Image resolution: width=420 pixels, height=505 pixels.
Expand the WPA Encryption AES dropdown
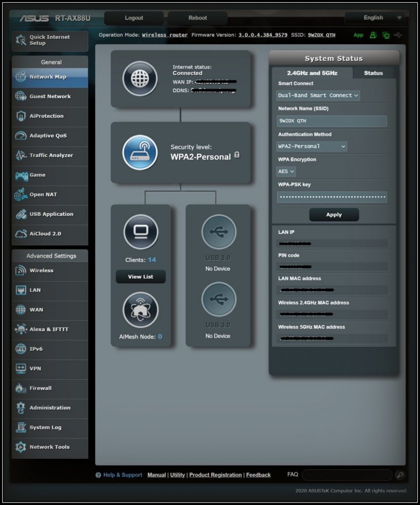coord(286,172)
